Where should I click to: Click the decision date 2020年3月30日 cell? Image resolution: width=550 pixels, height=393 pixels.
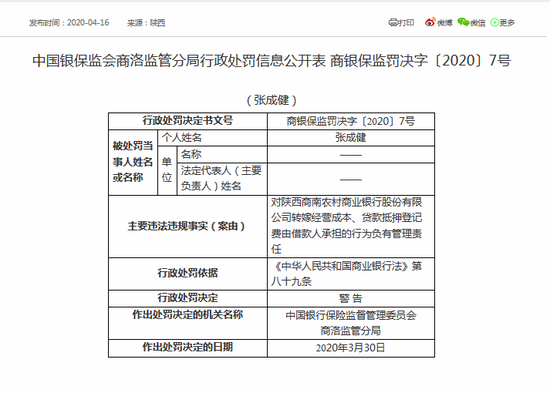tap(351, 348)
